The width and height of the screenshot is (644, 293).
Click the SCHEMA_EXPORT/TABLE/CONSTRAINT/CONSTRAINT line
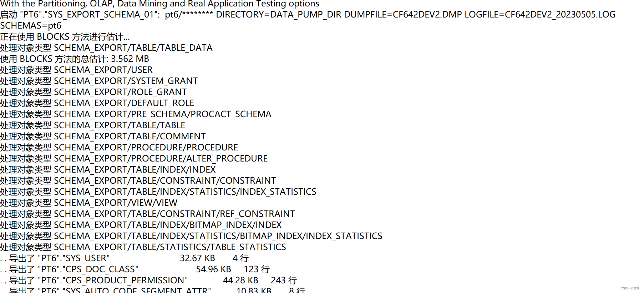point(138,181)
